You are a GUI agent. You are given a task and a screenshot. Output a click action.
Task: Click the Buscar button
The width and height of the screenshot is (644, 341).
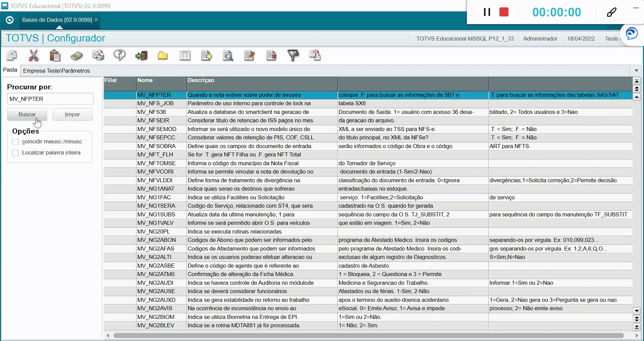(27, 114)
